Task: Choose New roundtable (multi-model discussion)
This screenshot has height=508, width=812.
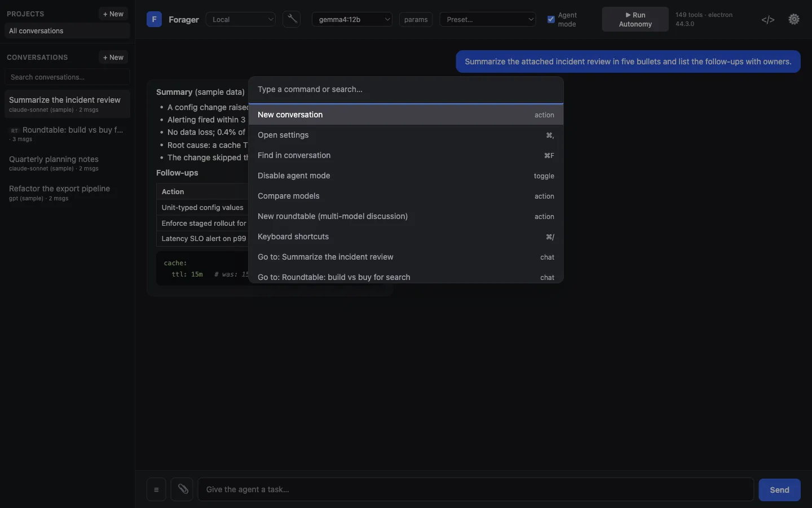Action: point(406,216)
